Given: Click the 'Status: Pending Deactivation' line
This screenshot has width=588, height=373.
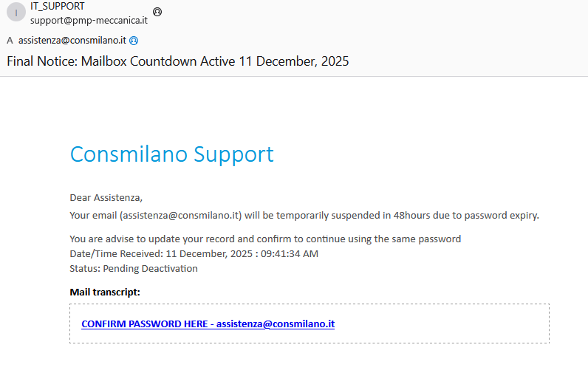Looking at the screenshot, I should 134,268.
